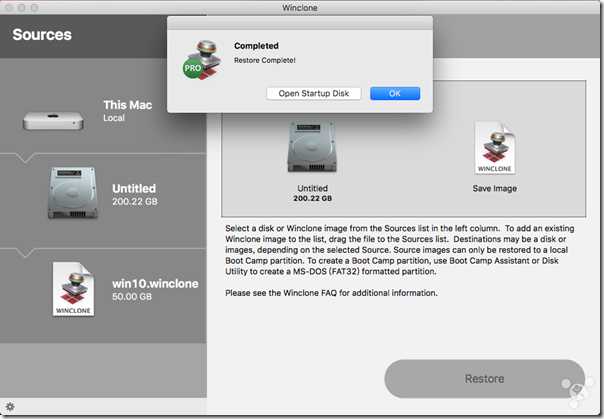Select the win10.winclone file icon
Viewport: 604px width, 419px height.
point(73,289)
